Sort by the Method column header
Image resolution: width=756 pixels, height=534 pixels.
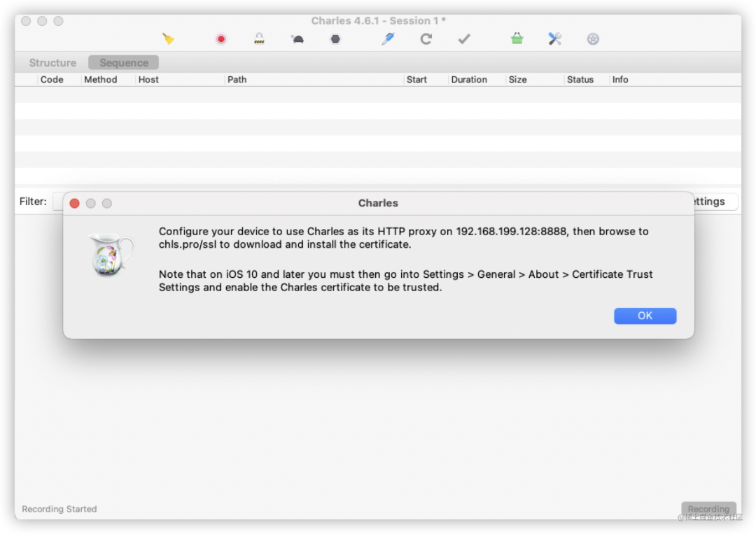tap(100, 80)
